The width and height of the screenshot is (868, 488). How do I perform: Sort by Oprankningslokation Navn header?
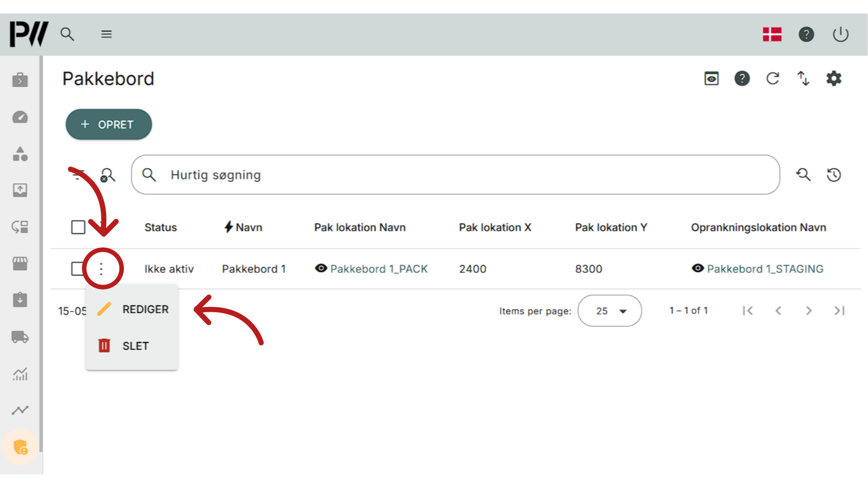point(759,227)
